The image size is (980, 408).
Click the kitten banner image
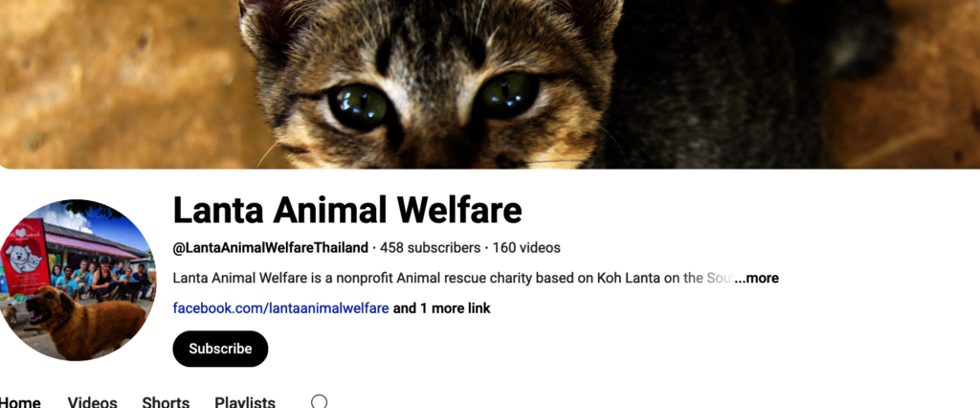point(490,84)
